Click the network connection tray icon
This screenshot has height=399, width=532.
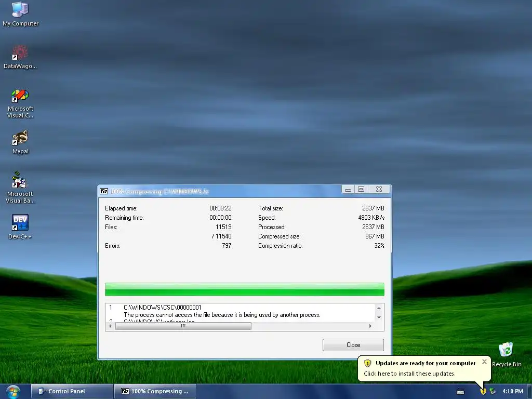[493, 392]
